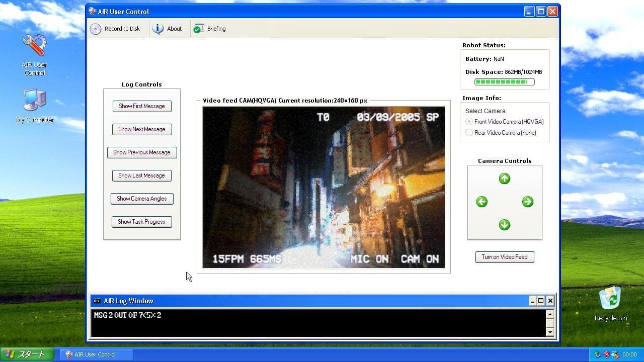The width and height of the screenshot is (644, 362).
Task: Minimize the AIR User Control window
Action: click(x=529, y=11)
